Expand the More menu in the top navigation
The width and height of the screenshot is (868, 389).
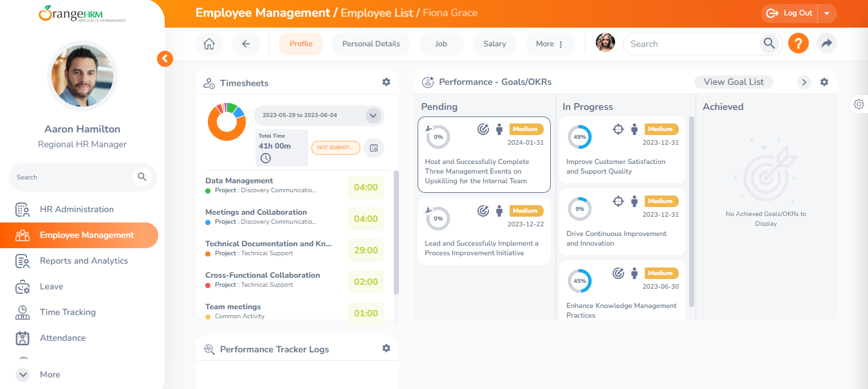coord(550,43)
